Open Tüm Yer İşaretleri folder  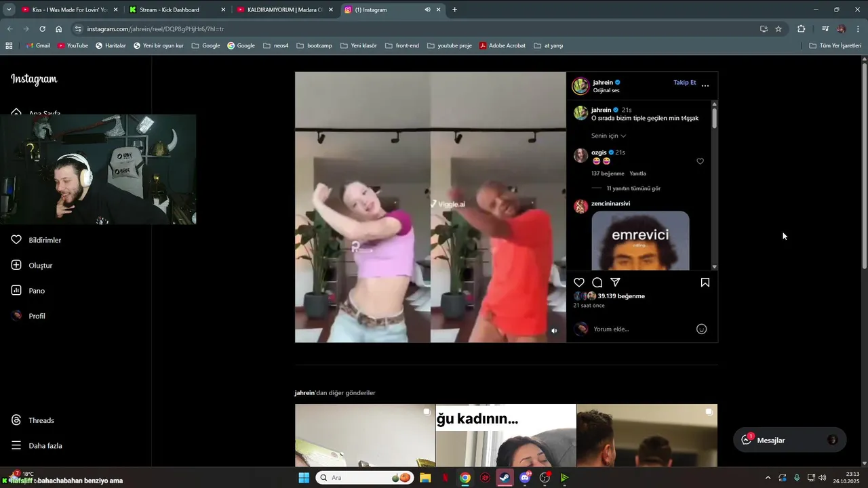(835, 45)
